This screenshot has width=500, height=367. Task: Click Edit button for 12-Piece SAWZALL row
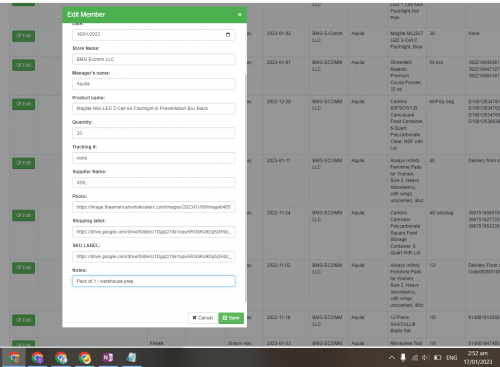pyautogui.click(x=23, y=320)
